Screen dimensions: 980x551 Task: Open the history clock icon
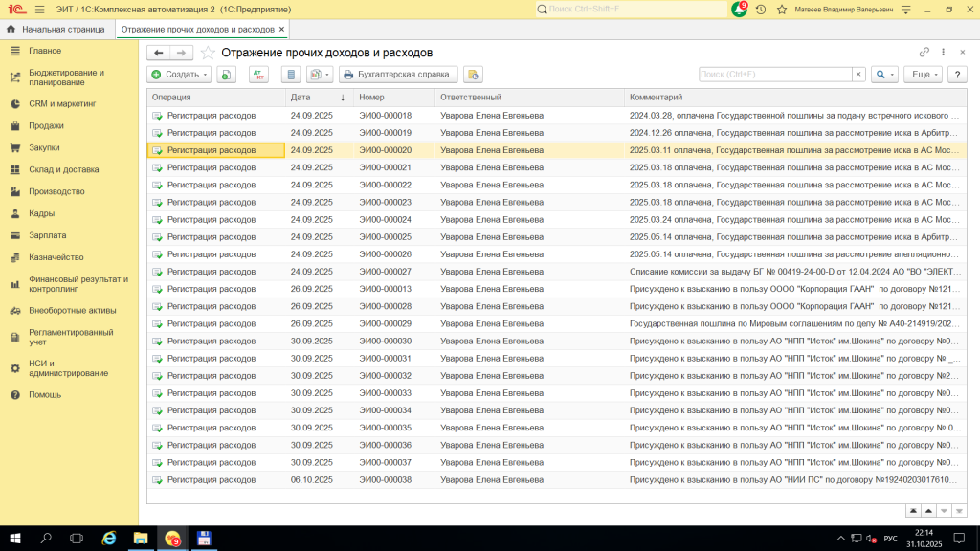point(760,9)
